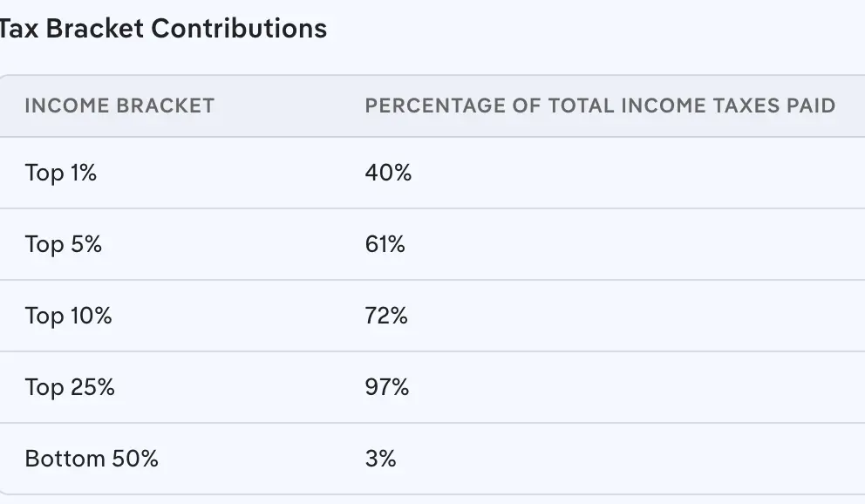The height and width of the screenshot is (504, 865).
Task: Click the 40% value cell
Action: click(388, 173)
